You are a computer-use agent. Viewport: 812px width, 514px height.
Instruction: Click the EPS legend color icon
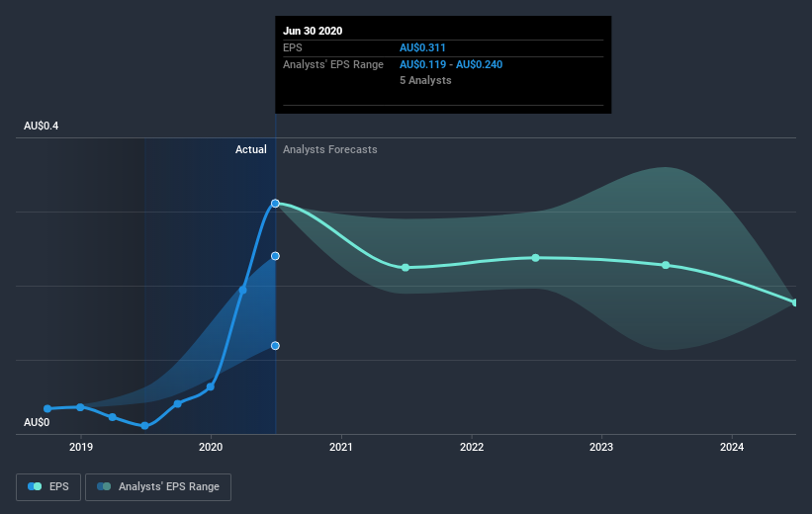(35, 486)
